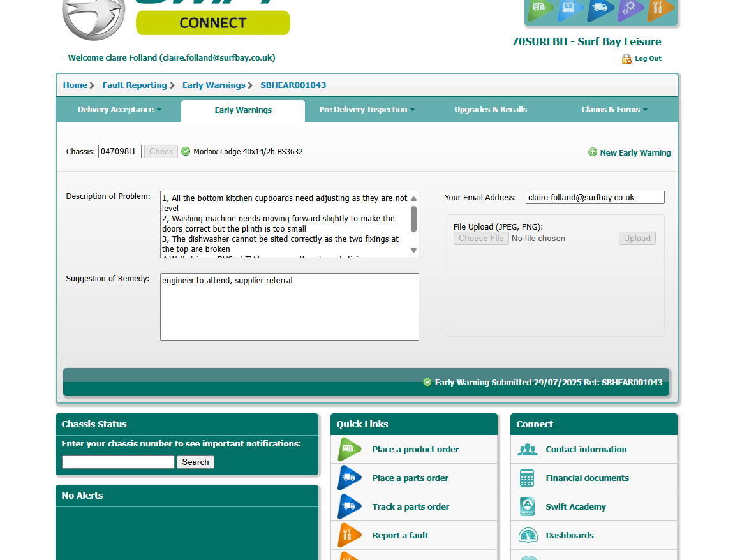This screenshot has width=756, height=560.
Task: Open Fault Reporting breadcrumb link
Action: click(135, 85)
